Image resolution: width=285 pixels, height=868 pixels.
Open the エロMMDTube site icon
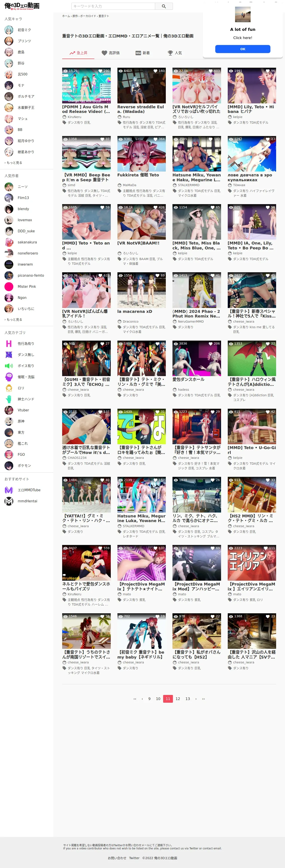point(9,490)
